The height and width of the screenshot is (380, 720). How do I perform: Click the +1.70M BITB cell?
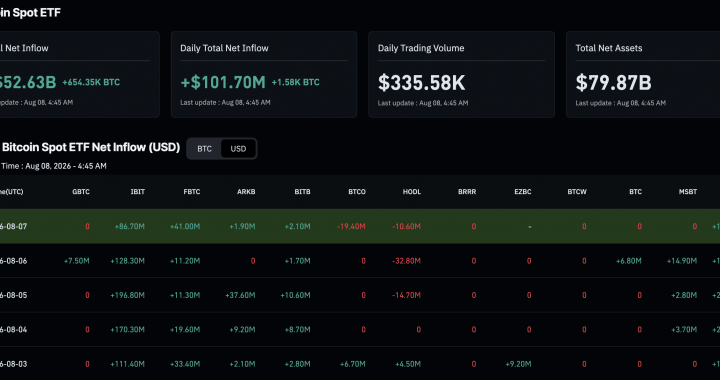297,261
